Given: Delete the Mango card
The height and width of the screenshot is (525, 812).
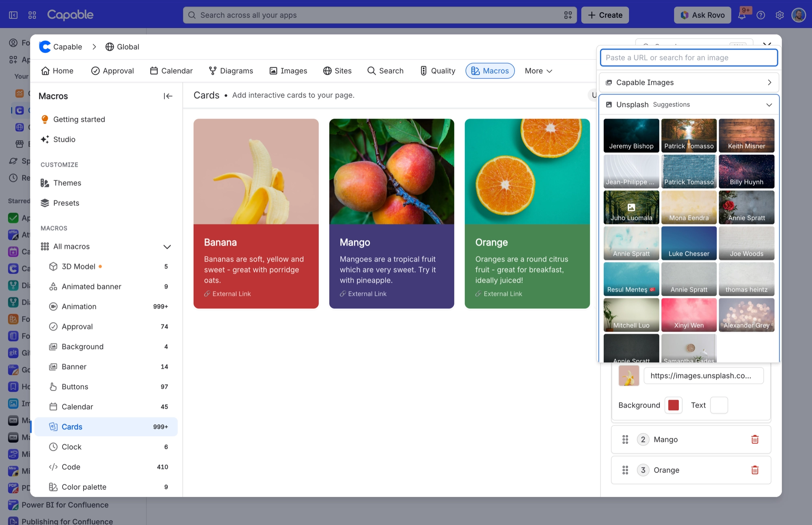Looking at the screenshot, I should click(755, 439).
